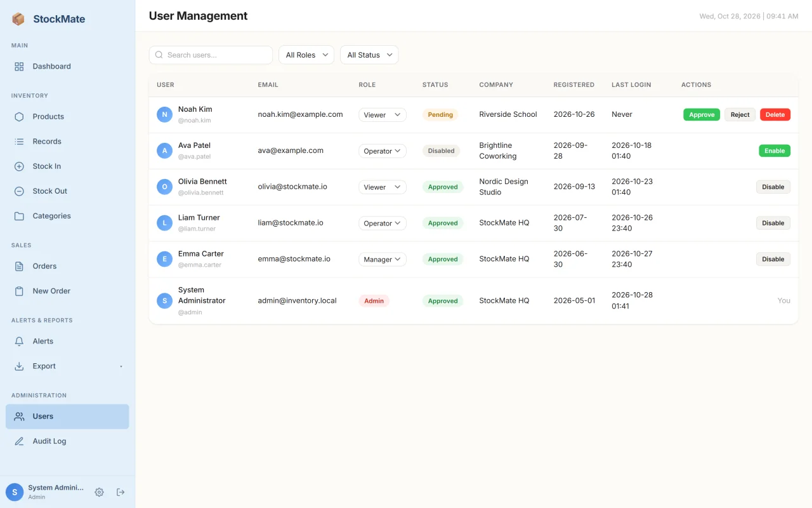This screenshot has width=812, height=508.
Task: Click the logout arrow icon
Action: click(121, 492)
